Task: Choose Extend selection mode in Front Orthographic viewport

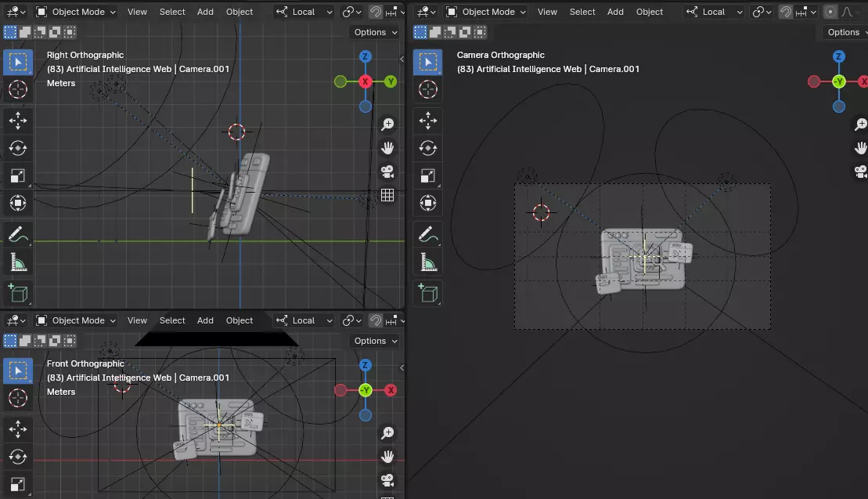Action: coord(25,341)
